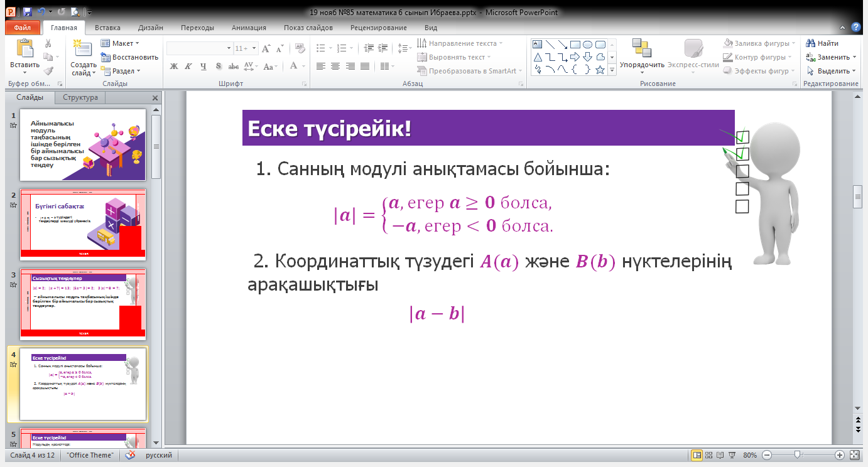
Task: Toggle Normal view button in status bar
Action: [x=697, y=455]
